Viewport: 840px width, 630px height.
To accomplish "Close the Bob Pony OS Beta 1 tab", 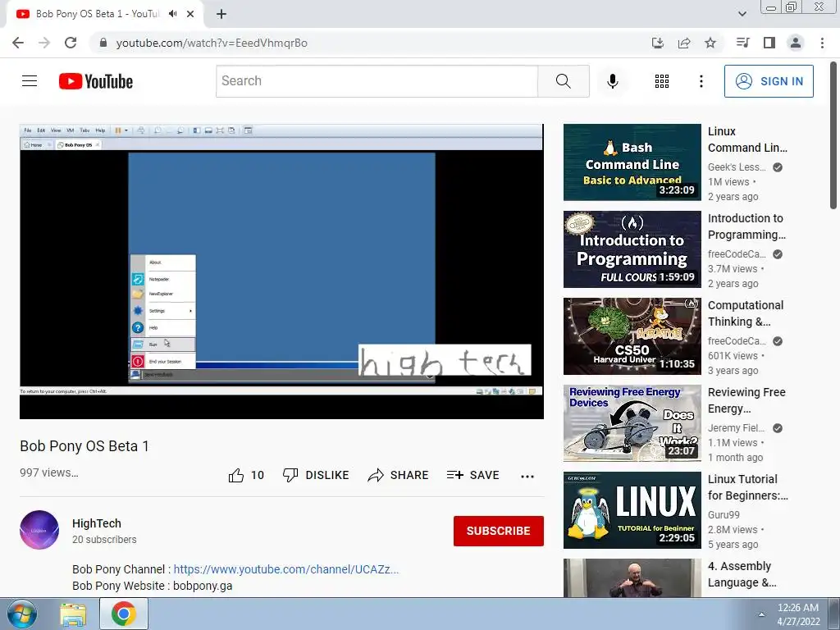I will click(190, 14).
